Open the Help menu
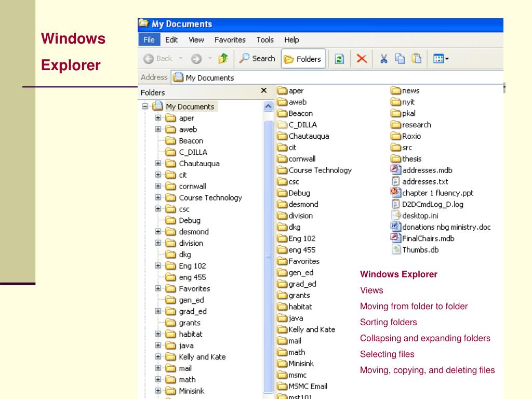 click(291, 39)
